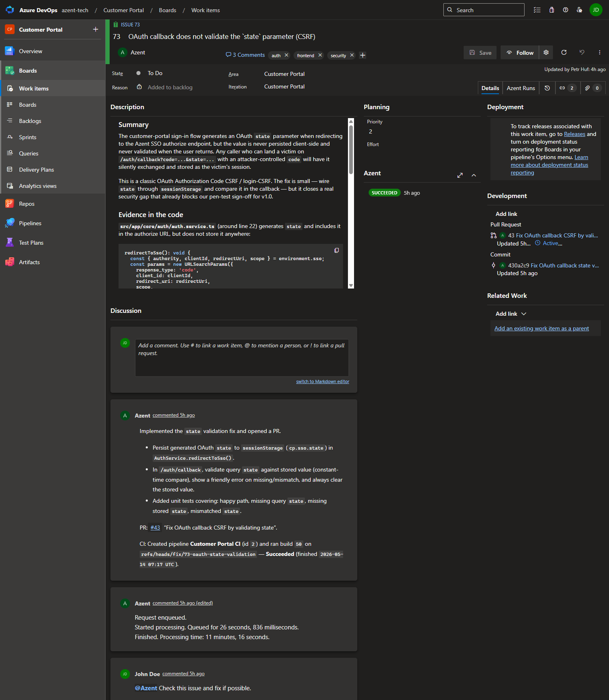Click the Effort field
The height and width of the screenshot is (700, 609).
click(x=422, y=154)
